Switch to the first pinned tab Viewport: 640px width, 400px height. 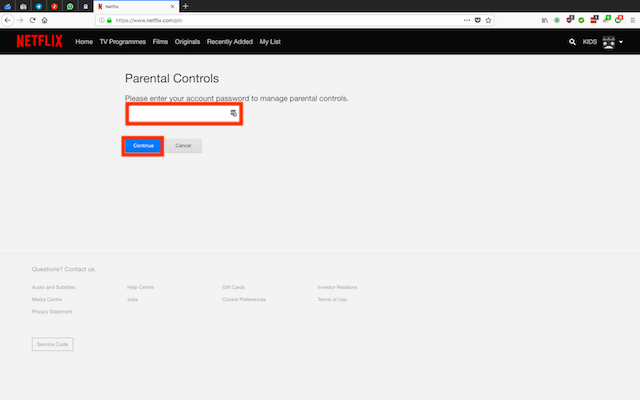point(7,7)
